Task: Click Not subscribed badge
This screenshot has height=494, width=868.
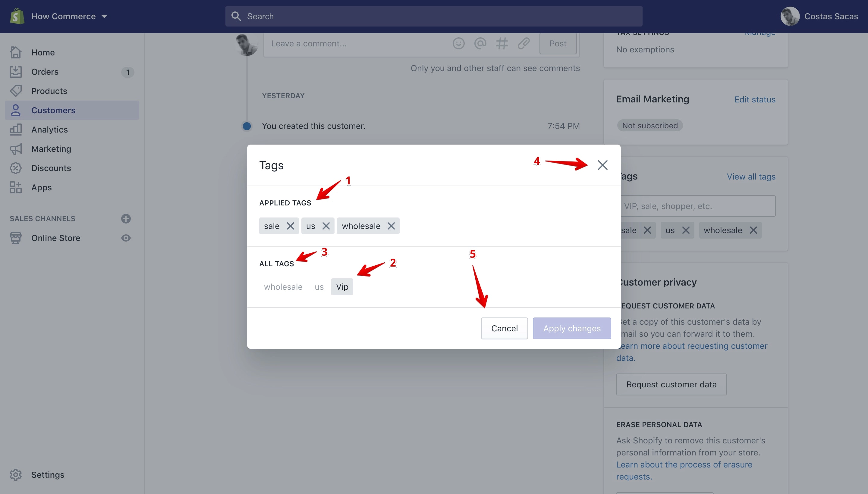Action: tap(650, 126)
